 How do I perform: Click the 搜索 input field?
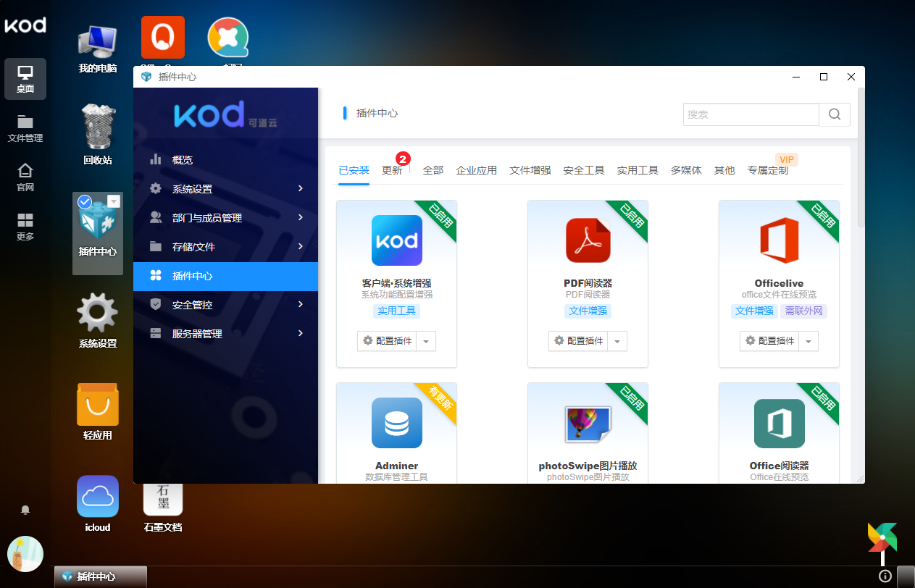751,114
